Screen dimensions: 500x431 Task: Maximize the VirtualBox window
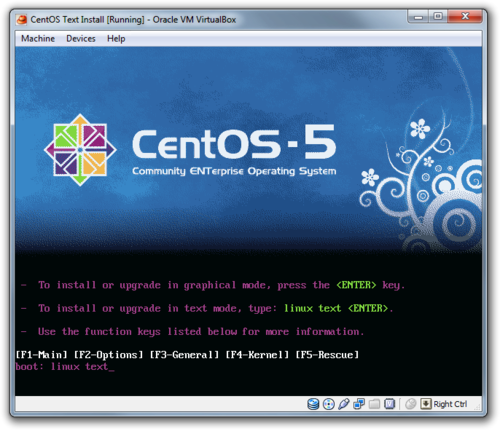coord(438,16)
